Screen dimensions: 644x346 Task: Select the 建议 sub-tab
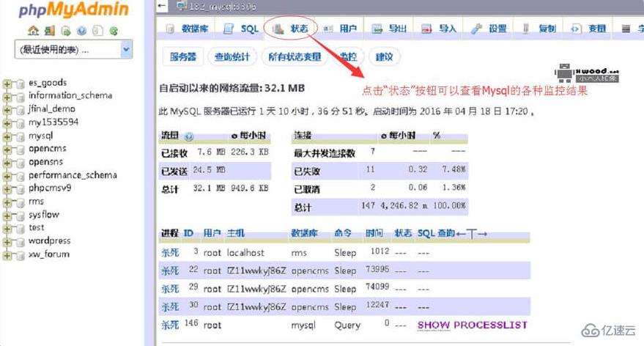pyautogui.click(x=385, y=56)
